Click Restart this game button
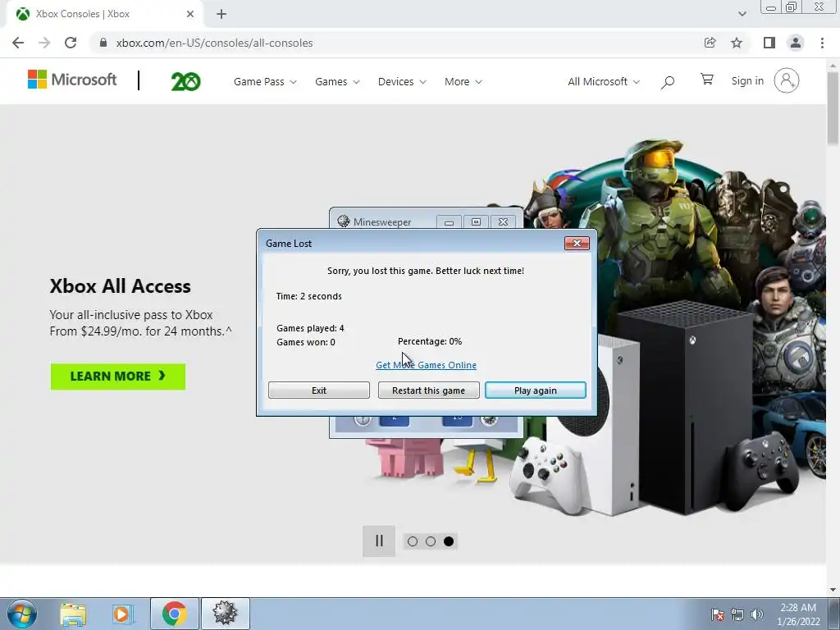Viewport: 840px width, 630px height. (x=428, y=390)
